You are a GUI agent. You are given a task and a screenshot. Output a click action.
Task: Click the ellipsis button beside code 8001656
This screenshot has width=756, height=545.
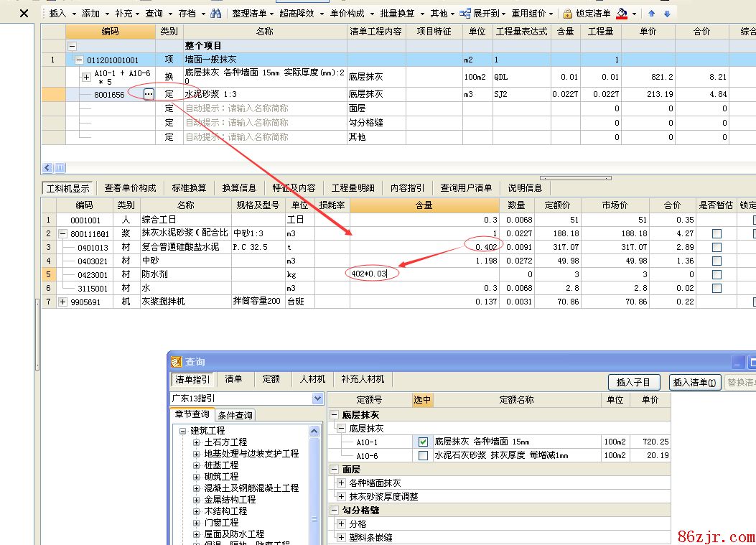pyautogui.click(x=149, y=94)
